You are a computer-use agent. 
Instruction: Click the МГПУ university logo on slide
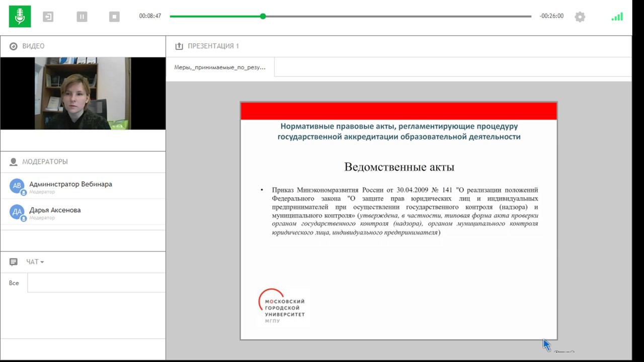(x=282, y=306)
